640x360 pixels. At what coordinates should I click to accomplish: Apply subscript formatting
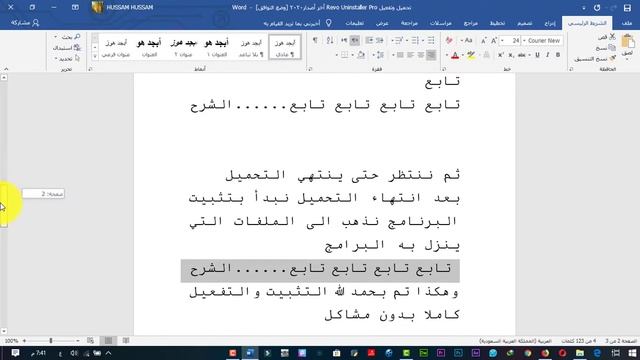[x=511, y=55]
